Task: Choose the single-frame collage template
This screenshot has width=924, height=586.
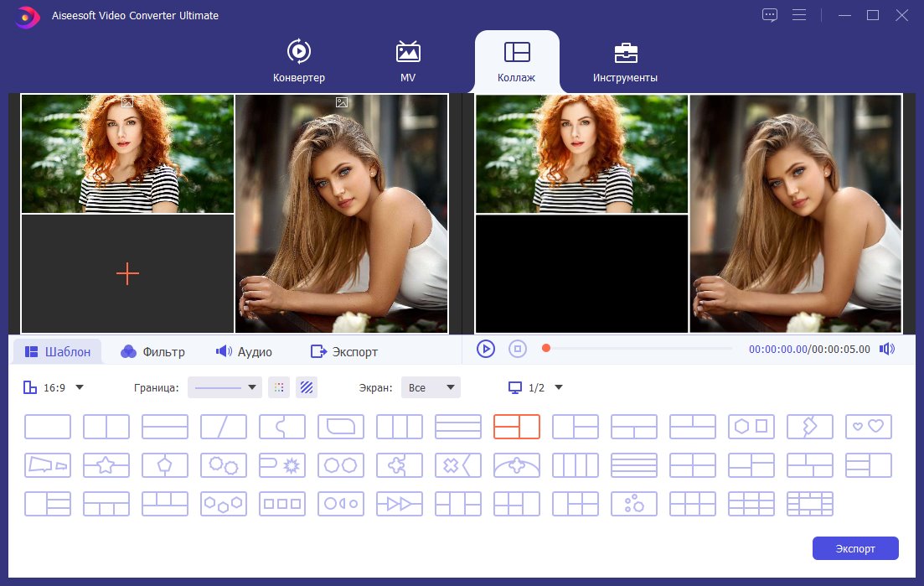Action: point(48,427)
